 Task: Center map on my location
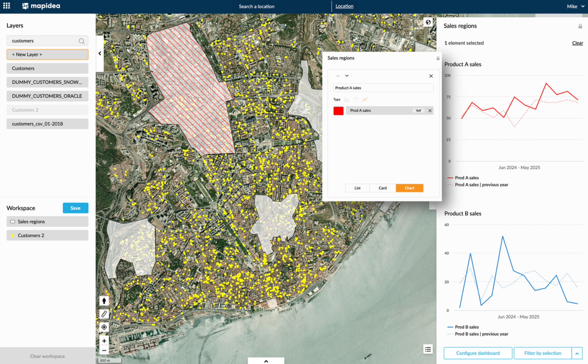(104, 327)
